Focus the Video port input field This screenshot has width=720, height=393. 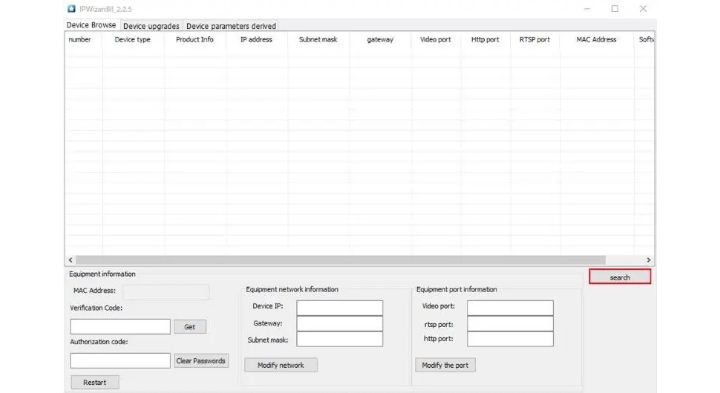click(510, 308)
